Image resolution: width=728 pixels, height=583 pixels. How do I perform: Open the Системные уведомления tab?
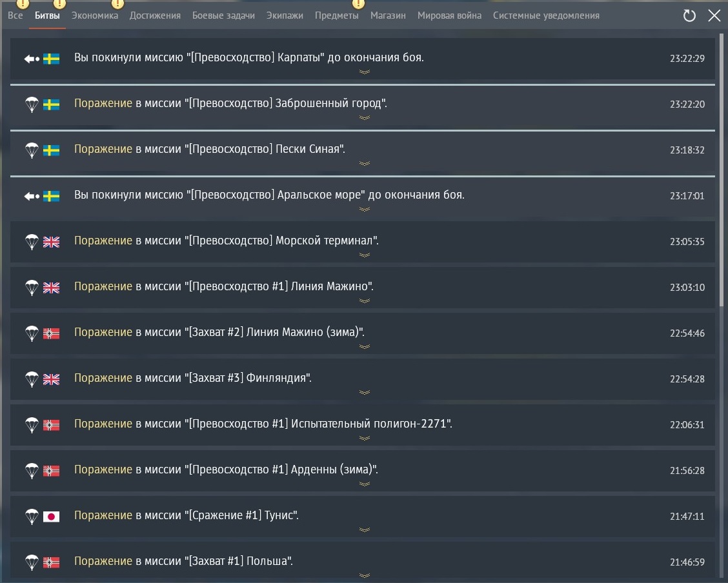546,15
